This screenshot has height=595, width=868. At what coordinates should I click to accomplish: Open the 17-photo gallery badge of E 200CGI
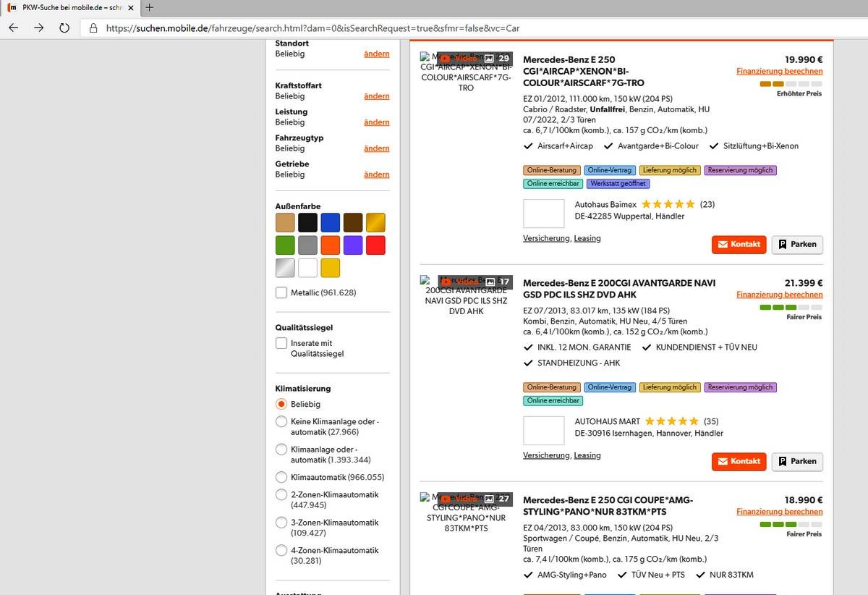tap(497, 282)
